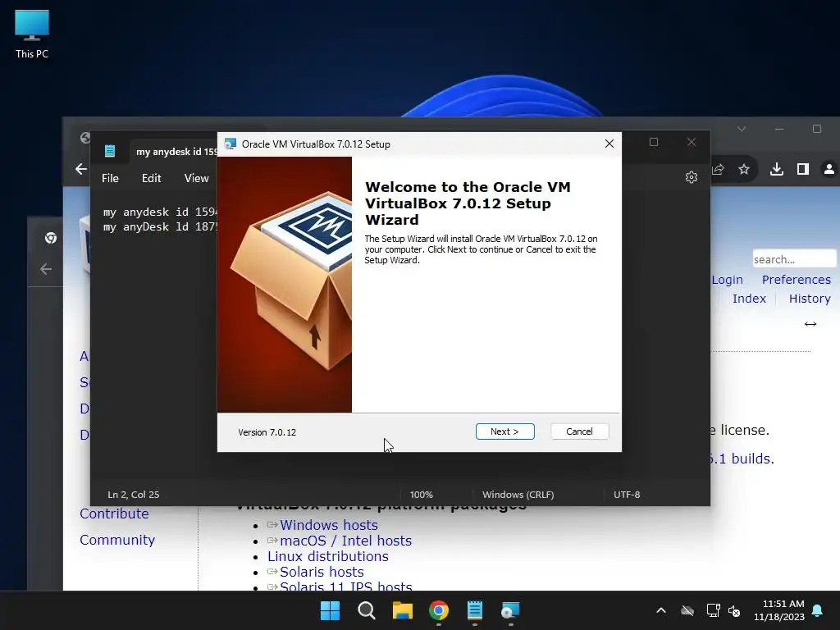
Task: Open the Login link on the webpage
Action: point(727,280)
